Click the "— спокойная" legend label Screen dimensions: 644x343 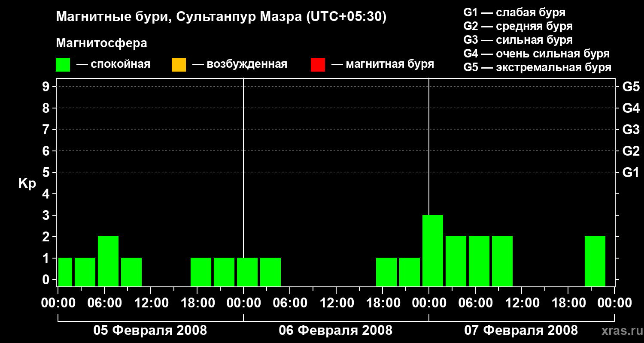(113, 64)
